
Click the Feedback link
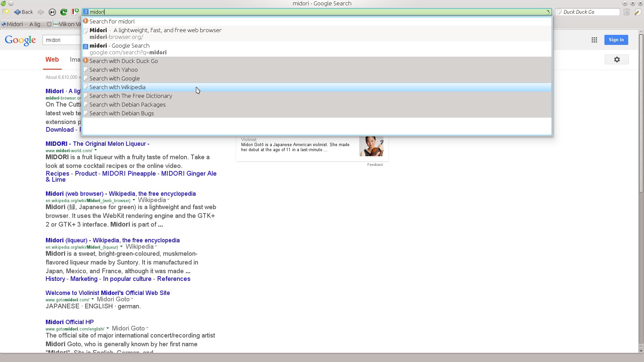(375, 165)
